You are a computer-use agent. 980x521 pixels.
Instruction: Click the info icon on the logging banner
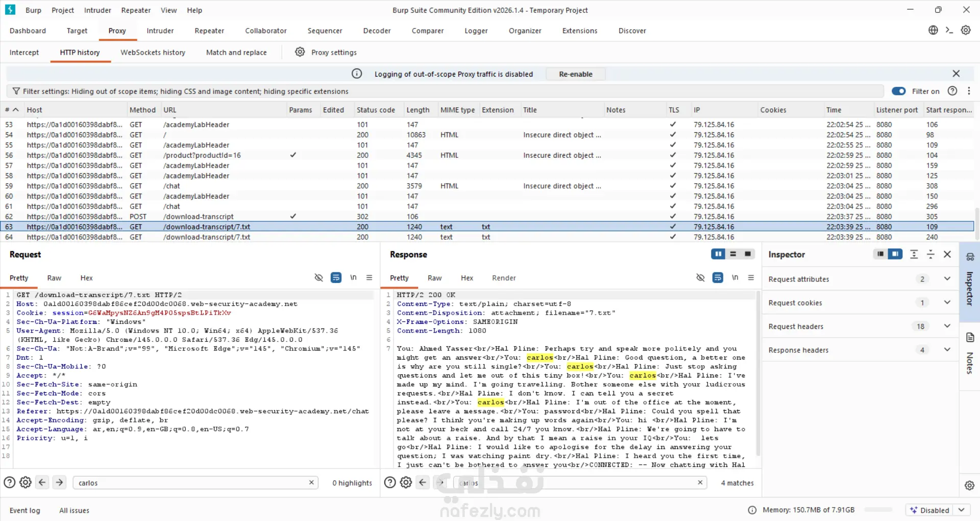(357, 74)
